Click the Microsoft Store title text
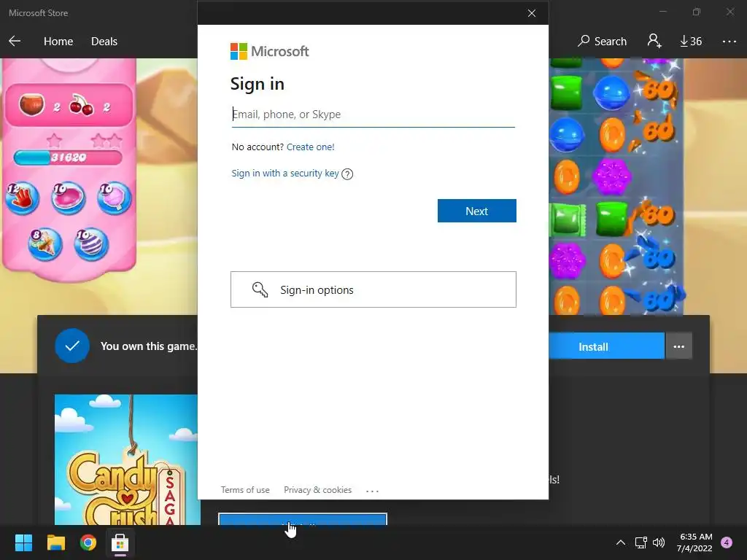This screenshot has width=747, height=560. pos(38,13)
